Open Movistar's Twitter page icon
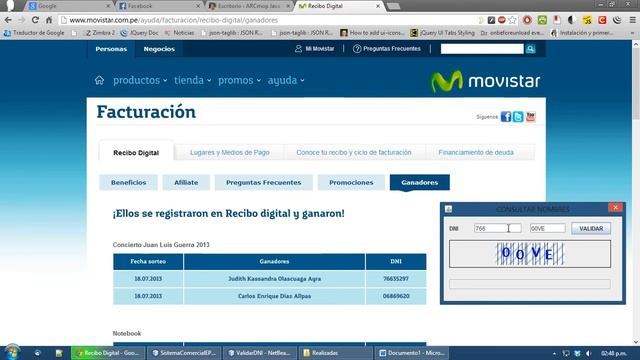 (x=518, y=117)
